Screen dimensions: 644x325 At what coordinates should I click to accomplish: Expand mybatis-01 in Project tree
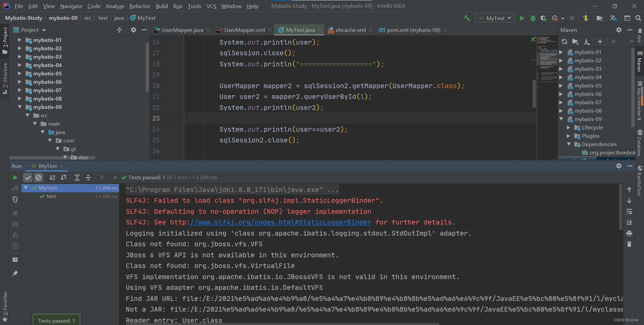(x=19, y=40)
